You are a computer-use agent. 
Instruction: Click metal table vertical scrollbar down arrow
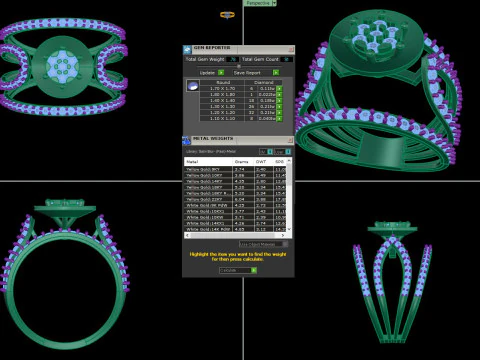coord(289,229)
